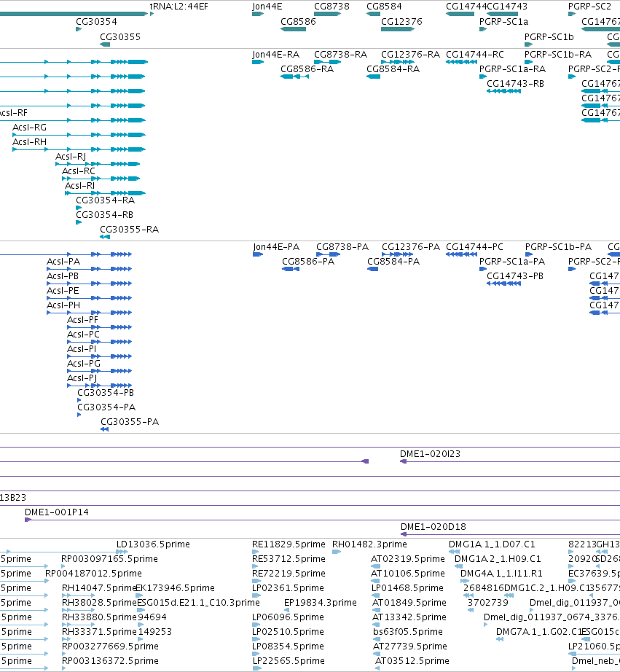Click the arrowed glyph under CG14743-RB
This screenshot has width=620, height=672.
504,91
